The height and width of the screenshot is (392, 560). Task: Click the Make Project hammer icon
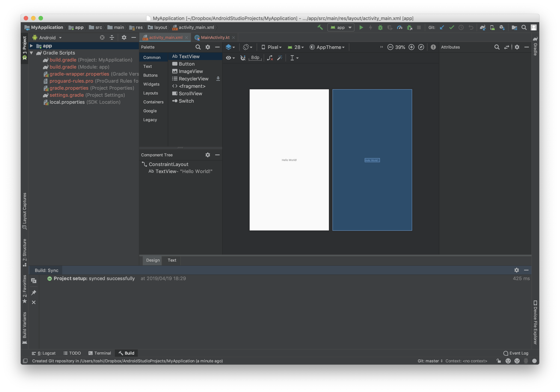pos(320,27)
